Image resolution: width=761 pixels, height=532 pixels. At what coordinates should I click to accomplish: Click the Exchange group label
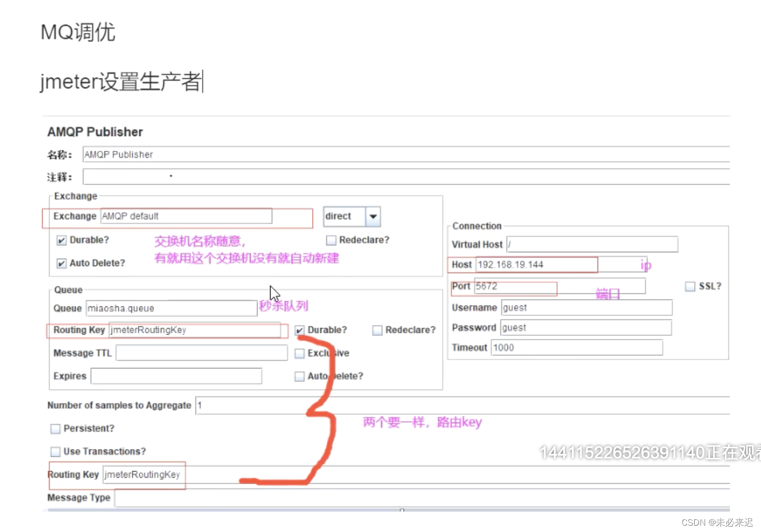click(76, 196)
